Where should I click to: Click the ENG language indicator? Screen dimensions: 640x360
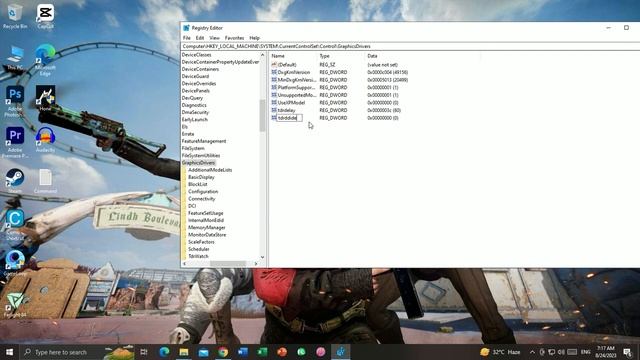click(x=586, y=352)
